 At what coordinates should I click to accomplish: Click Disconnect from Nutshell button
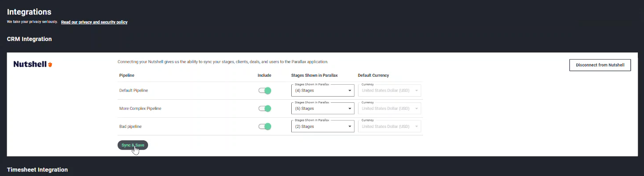click(x=600, y=65)
